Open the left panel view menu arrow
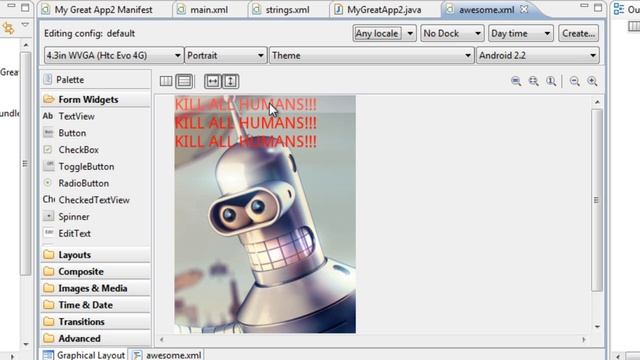 25,25
